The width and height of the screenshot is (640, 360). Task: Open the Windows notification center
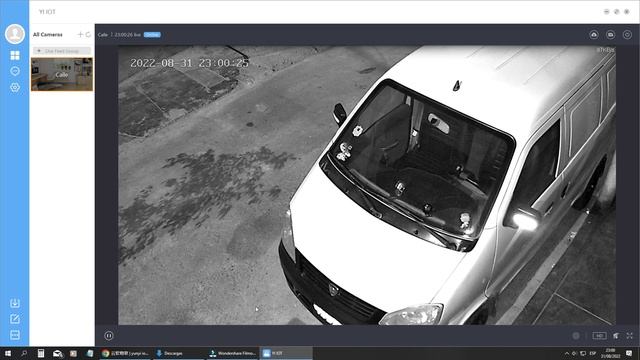point(629,353)
